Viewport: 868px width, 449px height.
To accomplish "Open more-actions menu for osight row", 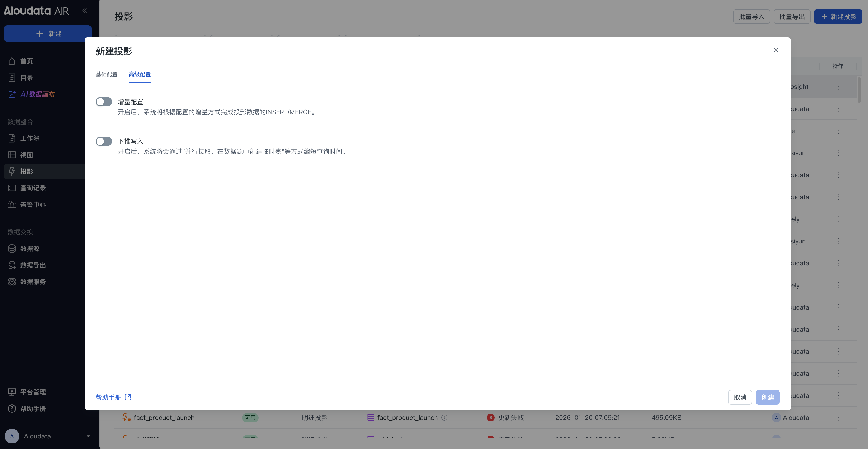I will pos(838,87).
